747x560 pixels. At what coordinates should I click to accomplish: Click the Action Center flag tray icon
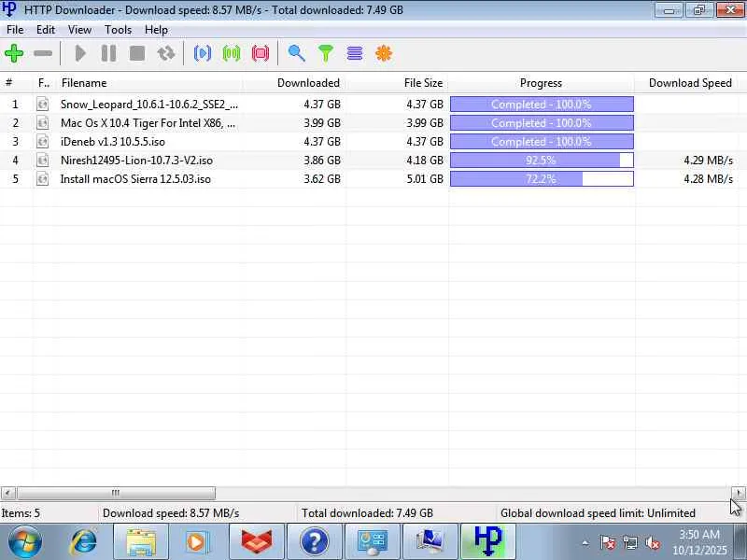coord(608,542)
